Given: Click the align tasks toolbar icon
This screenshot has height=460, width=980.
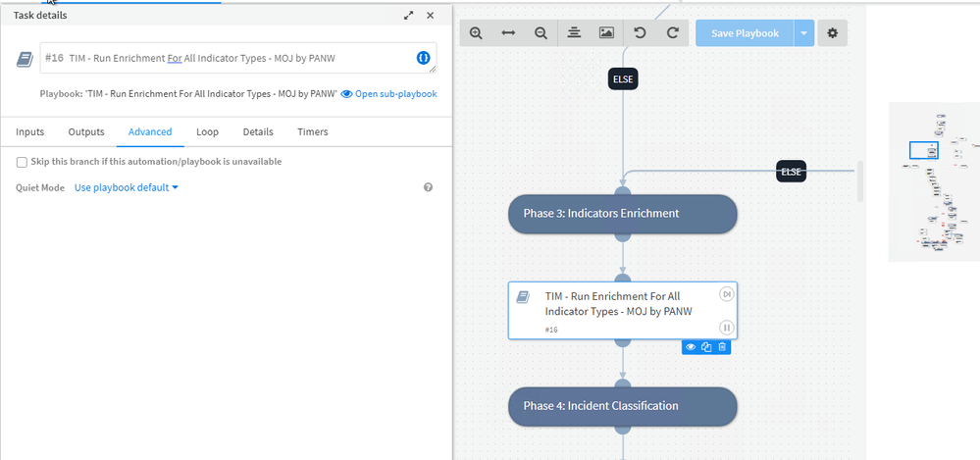Looking at the screenshot, I should click(x=574, y=33).
